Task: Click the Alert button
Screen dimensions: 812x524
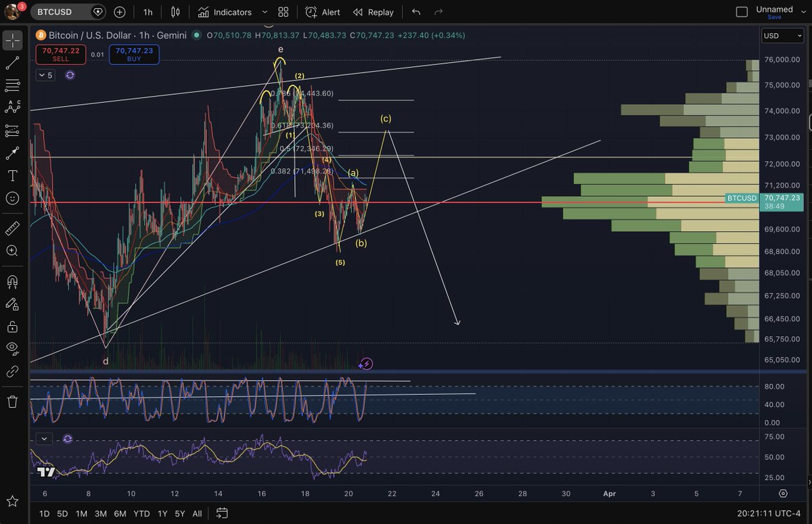Action: (323, 12)
